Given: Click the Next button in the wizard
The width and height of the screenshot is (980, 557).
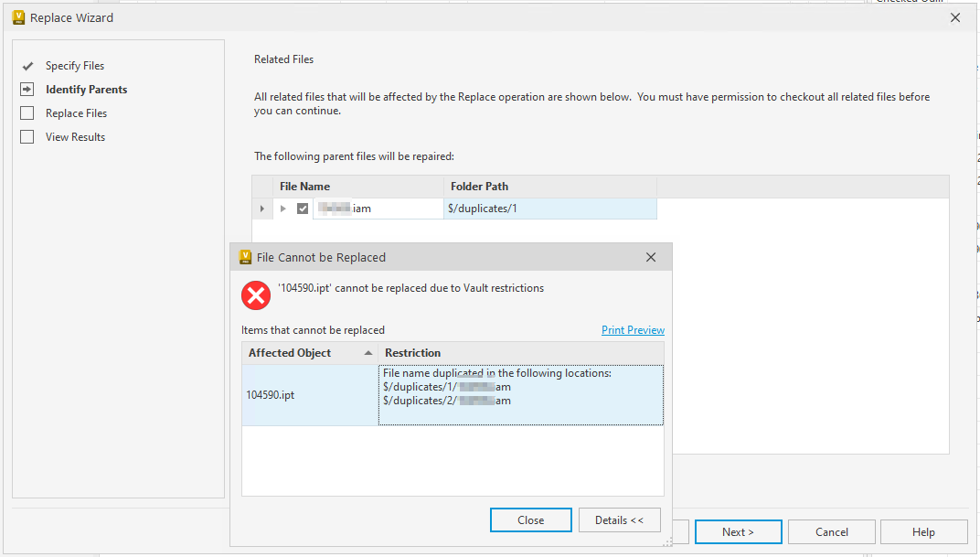Looking at the screenshot, I should pos(738,531).
